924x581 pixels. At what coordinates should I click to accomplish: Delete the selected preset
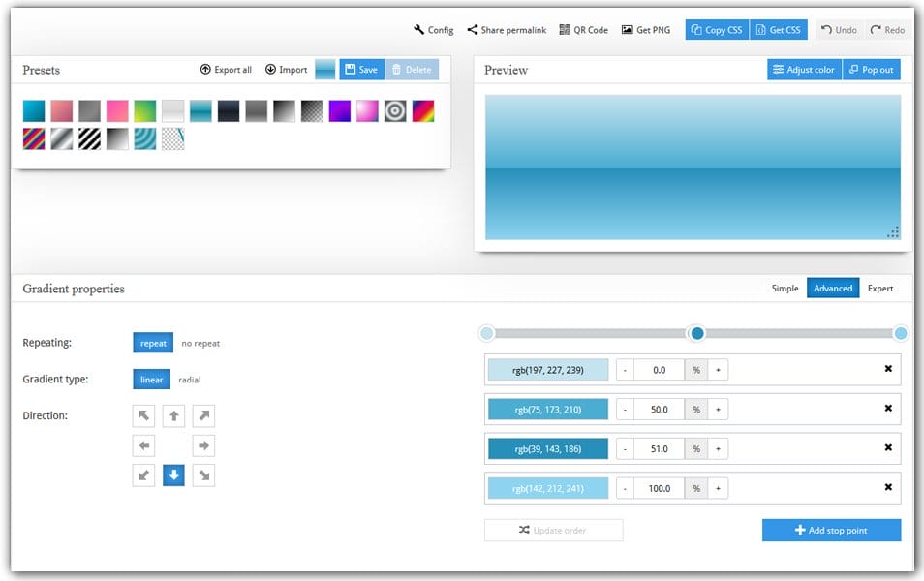pos(411,70)
